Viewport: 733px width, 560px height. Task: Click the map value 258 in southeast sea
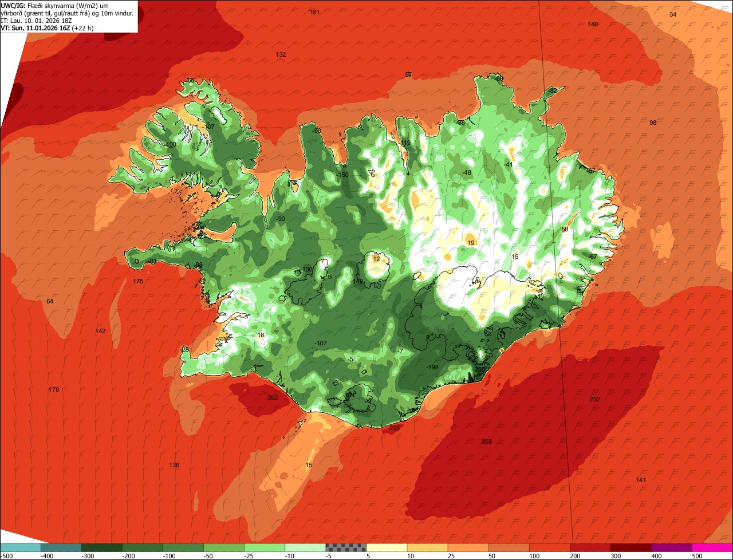pyautogui.click(x=487, y=441)
